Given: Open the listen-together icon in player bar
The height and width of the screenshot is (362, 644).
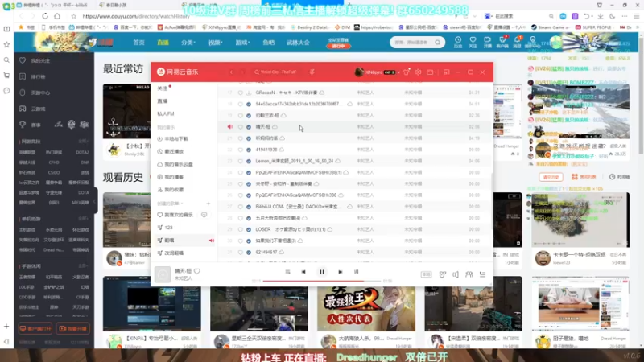Looking at the screenshot, I should pyautogui.click(x=469, y=274).
